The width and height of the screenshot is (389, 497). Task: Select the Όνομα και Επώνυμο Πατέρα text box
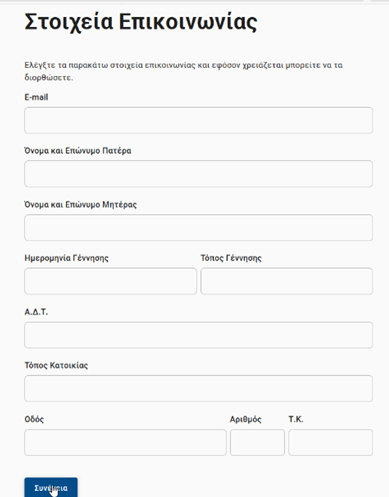[x=198, y=174]
